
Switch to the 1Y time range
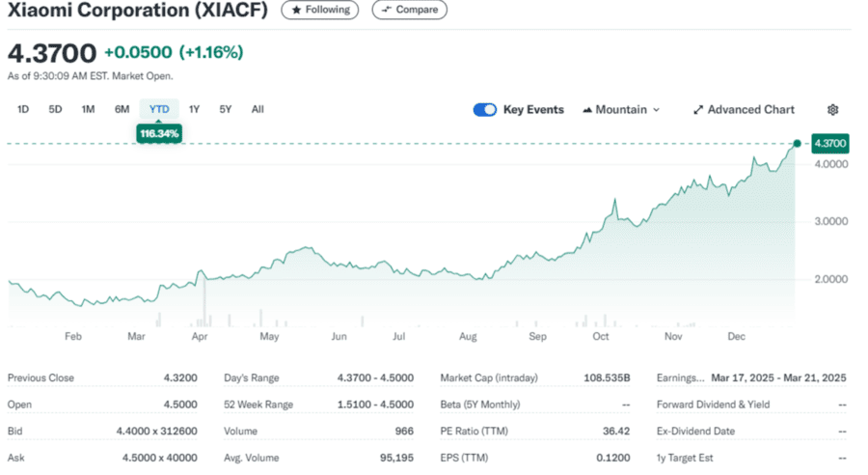tap(194, 109)
